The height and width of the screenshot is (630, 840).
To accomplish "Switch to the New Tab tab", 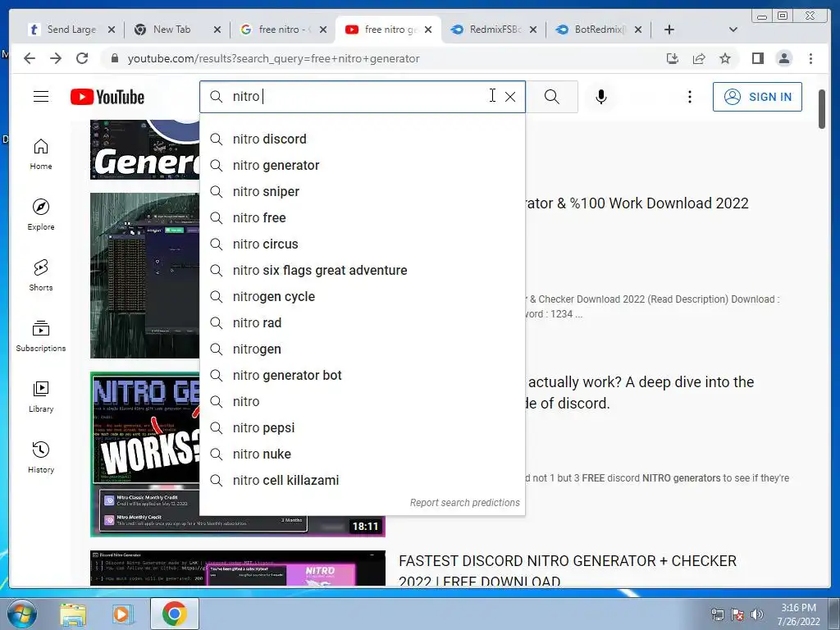I will click(x=171, y=30).
